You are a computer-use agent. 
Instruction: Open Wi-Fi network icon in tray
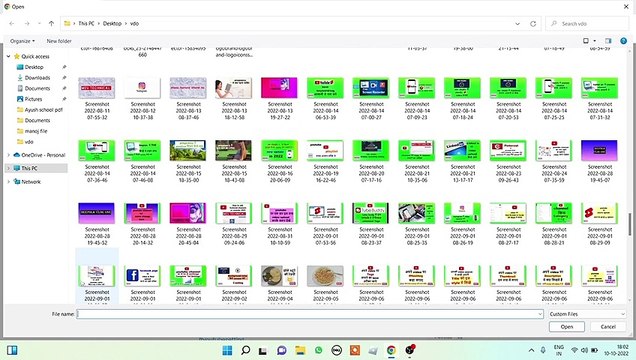pyautogui.click(x=574, y=350)
